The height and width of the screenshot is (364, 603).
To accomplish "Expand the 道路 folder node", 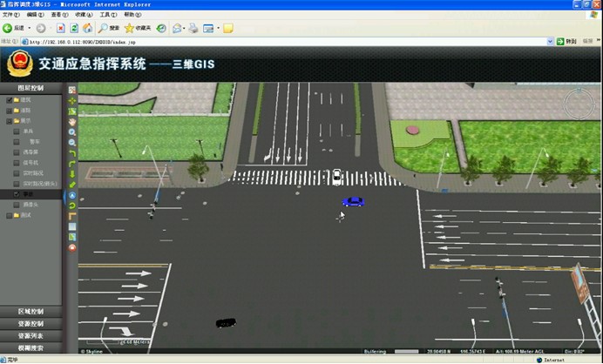I will point(17,111).
